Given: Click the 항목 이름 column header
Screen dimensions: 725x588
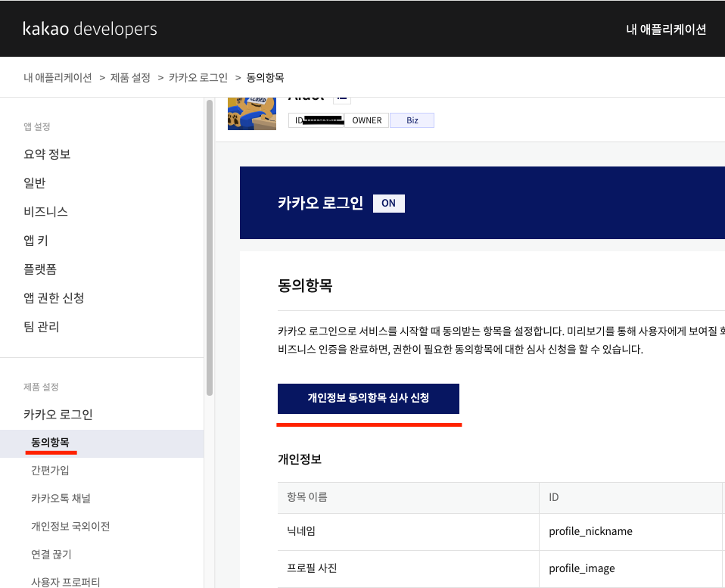Looking at the screenshot, I should point(408,498).
